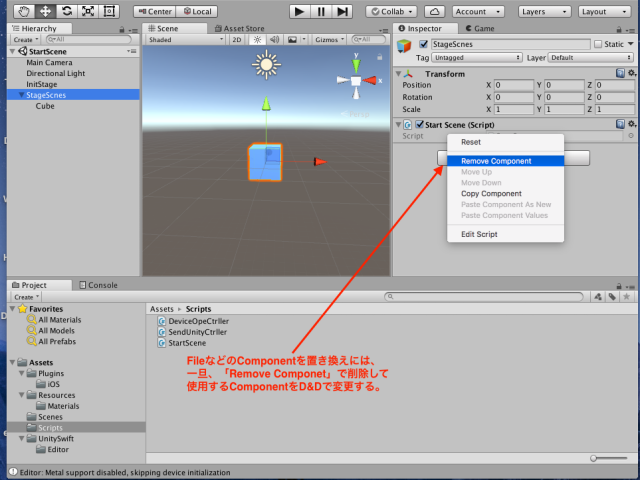Open the Static dropdown arrow
The image size is (640, 480).
click(631, 44)
